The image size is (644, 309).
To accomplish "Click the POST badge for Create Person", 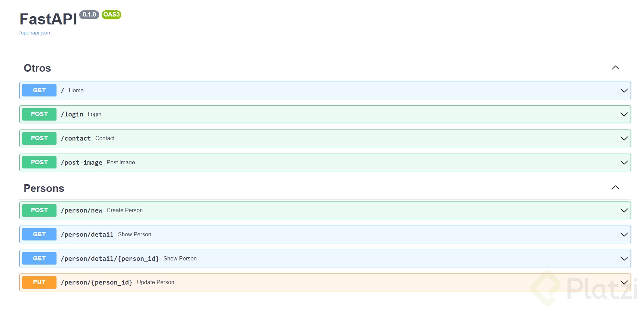I will [39, 210].
